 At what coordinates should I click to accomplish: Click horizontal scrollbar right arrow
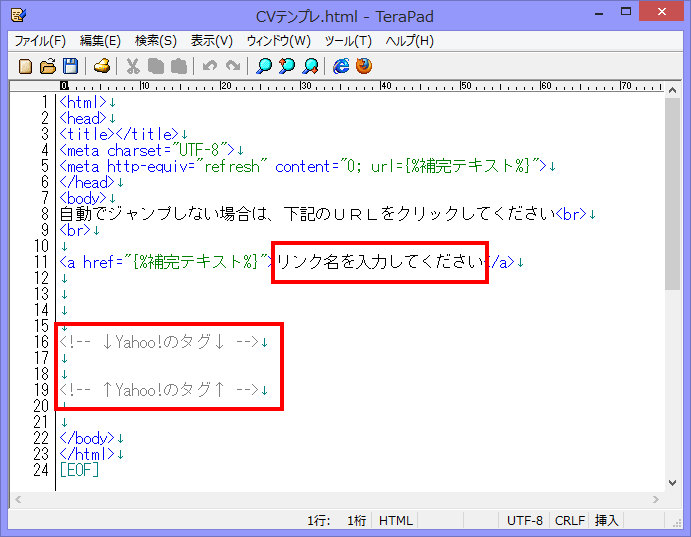(656, 499)
